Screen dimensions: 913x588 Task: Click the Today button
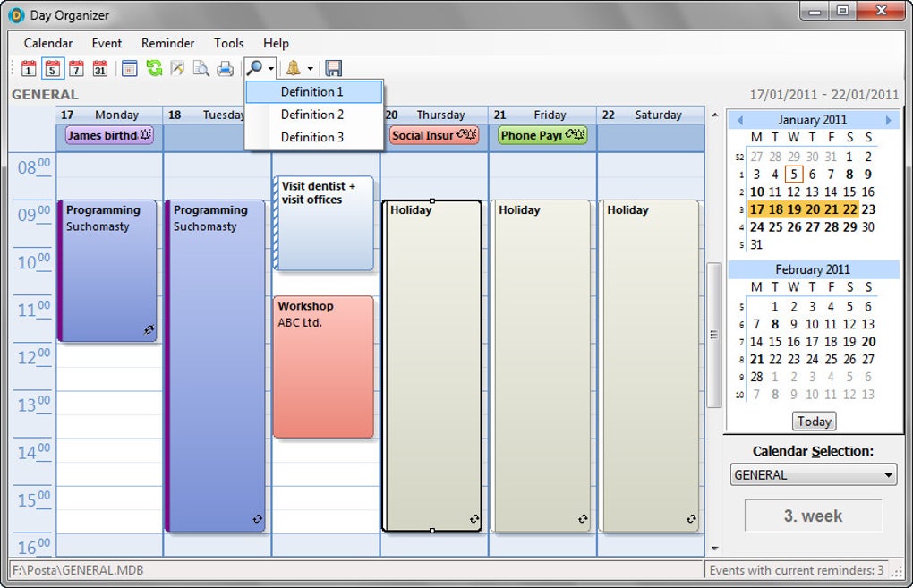(x=813, y=421)
